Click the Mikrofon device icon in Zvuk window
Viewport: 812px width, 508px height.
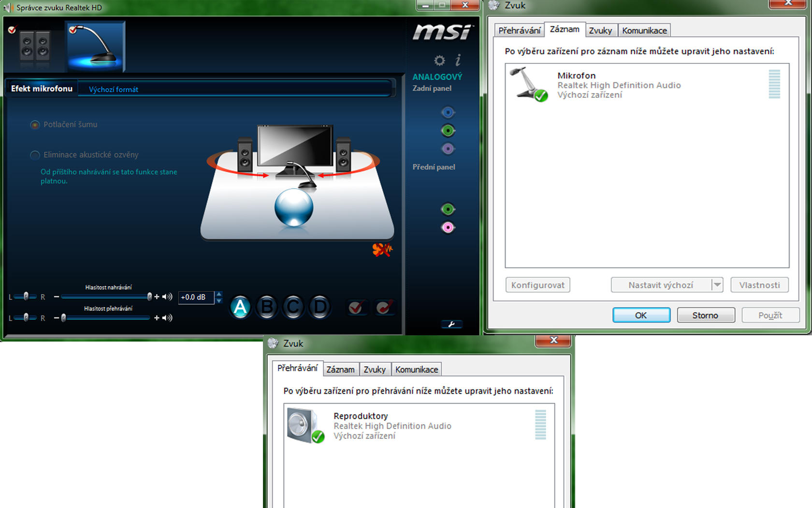pyautogui.click(x=529, y=84)
